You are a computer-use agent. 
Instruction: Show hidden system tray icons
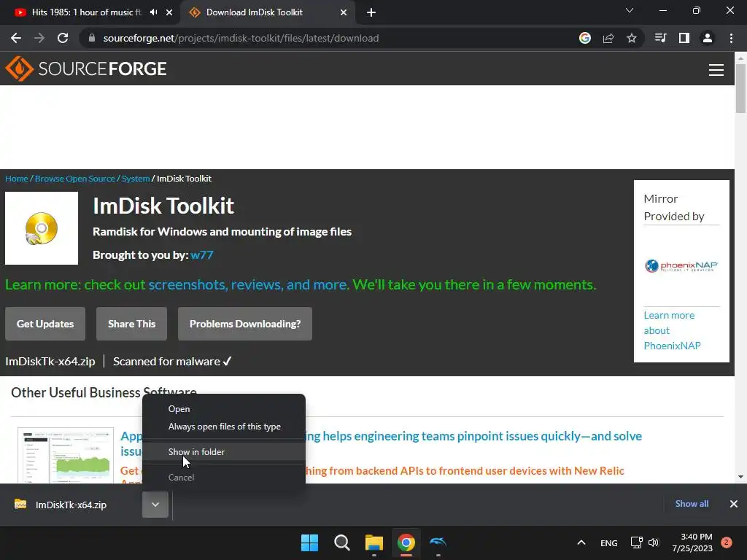581,542
